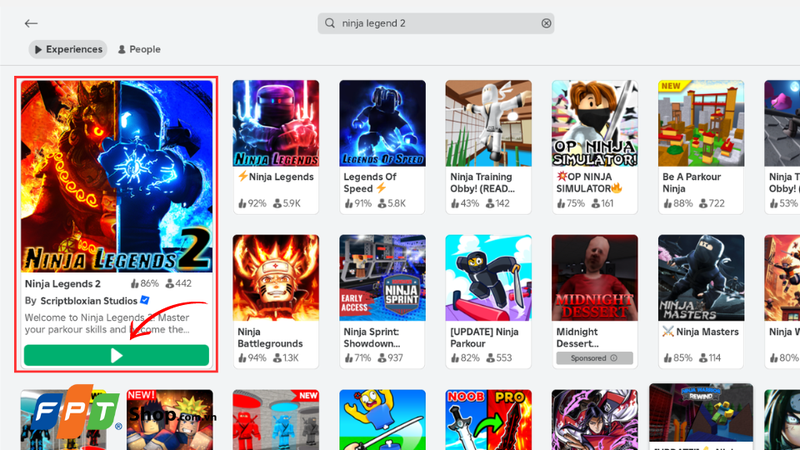The height and width of the screenshot is (450, 800).
Task: Open the Ninja Warrior Rewind thumbnail
Action: coord(701,413)
